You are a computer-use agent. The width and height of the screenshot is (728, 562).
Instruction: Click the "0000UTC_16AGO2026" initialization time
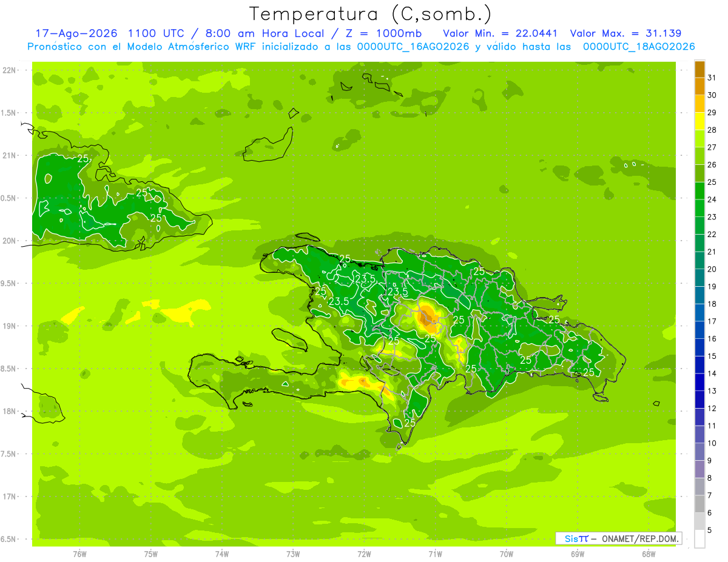(x=413, y=47)
